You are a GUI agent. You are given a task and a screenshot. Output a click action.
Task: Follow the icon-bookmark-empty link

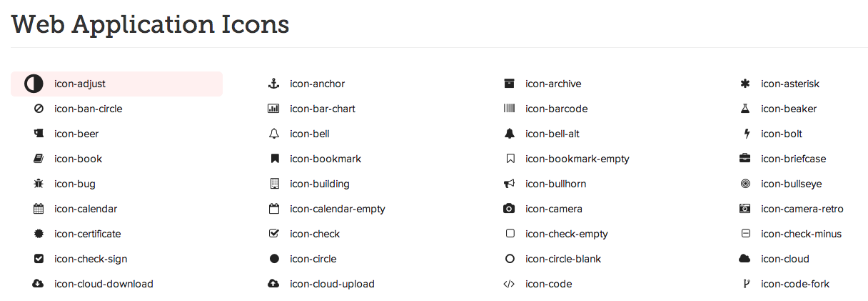(577, 159)
